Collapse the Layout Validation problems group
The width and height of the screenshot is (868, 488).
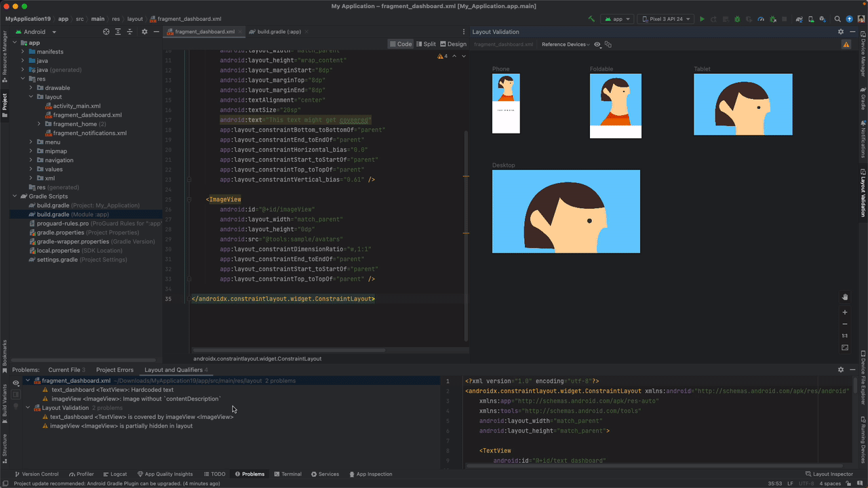click(28, 408)
